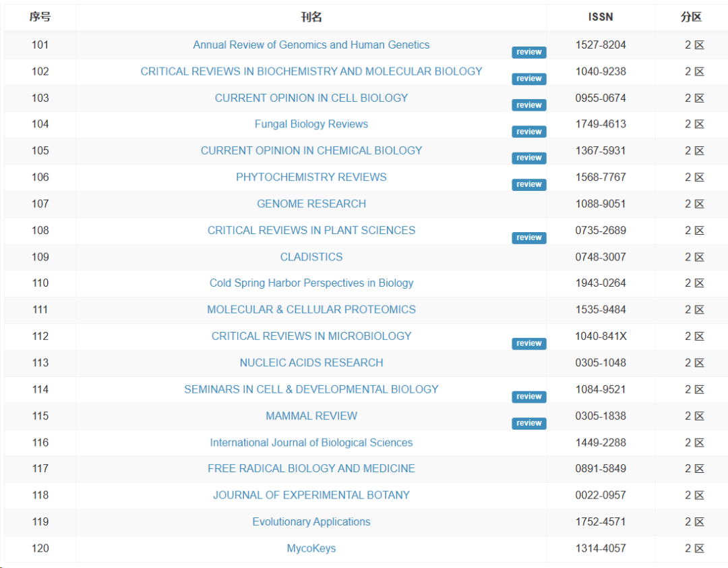Select ISSN value 1749-4613
This screenshot has width=728, height=568.
[x=601, y=124]
